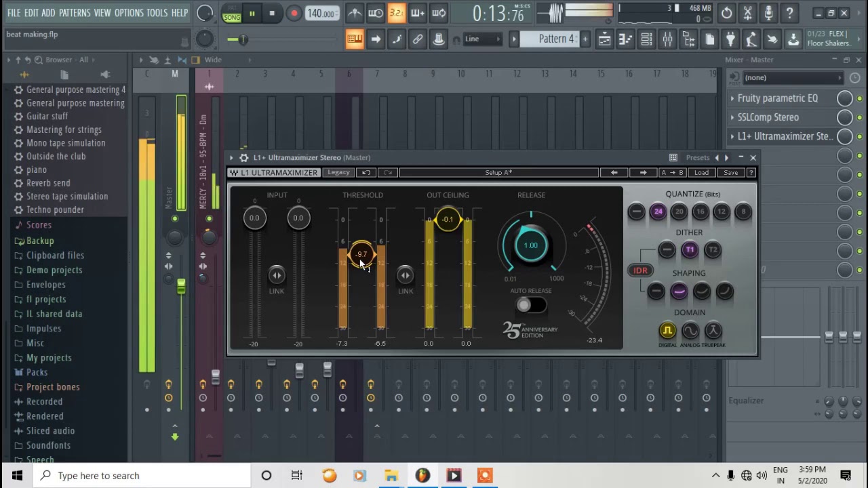Click the Load preset button
This screenshot has width=868, height=488.
[701, 173]
